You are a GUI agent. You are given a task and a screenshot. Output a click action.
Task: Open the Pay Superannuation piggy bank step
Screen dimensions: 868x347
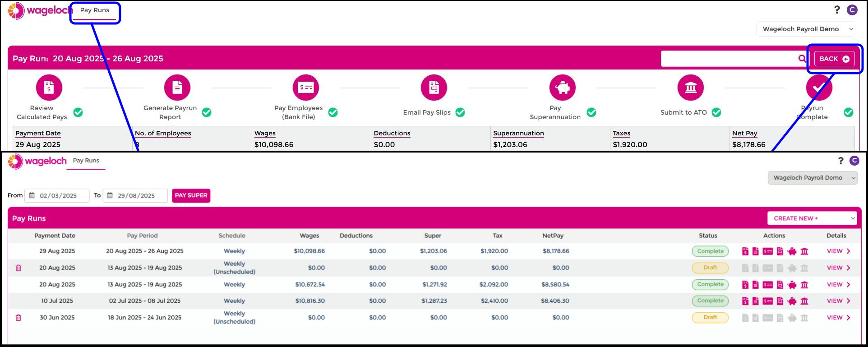point(562,88)
